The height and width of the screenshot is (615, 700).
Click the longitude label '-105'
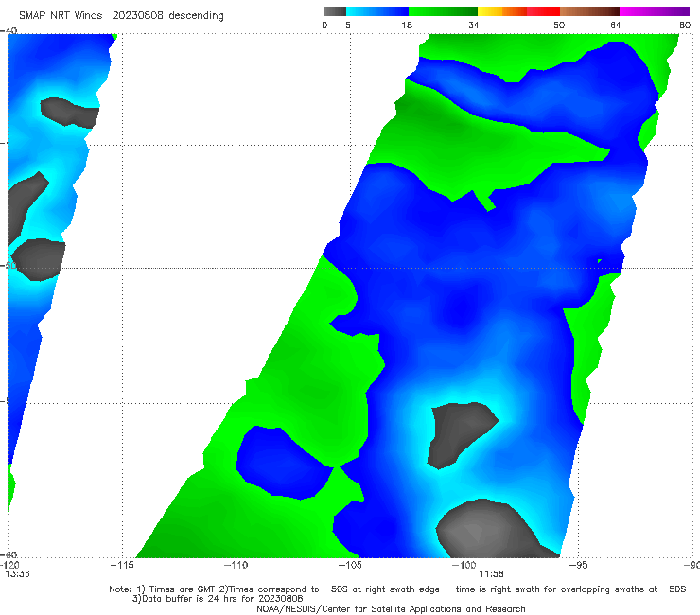pyautogui.click(x=350, y=565)
